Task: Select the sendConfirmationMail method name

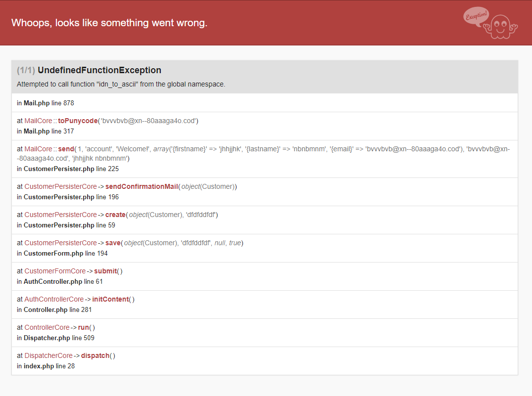Action: click(141, 187)
